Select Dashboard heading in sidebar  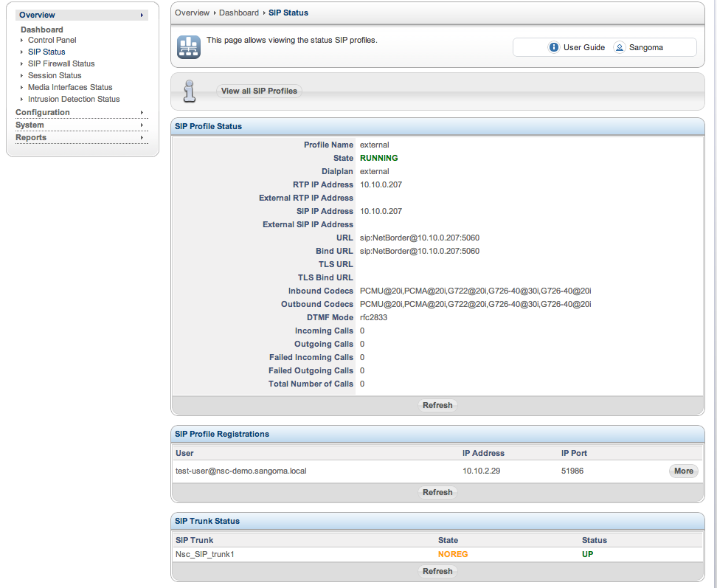41,30
